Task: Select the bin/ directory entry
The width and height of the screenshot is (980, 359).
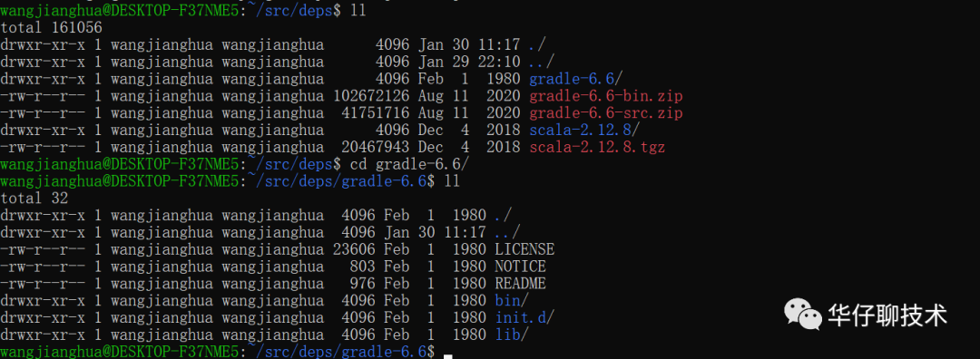Action: (512, 300)
